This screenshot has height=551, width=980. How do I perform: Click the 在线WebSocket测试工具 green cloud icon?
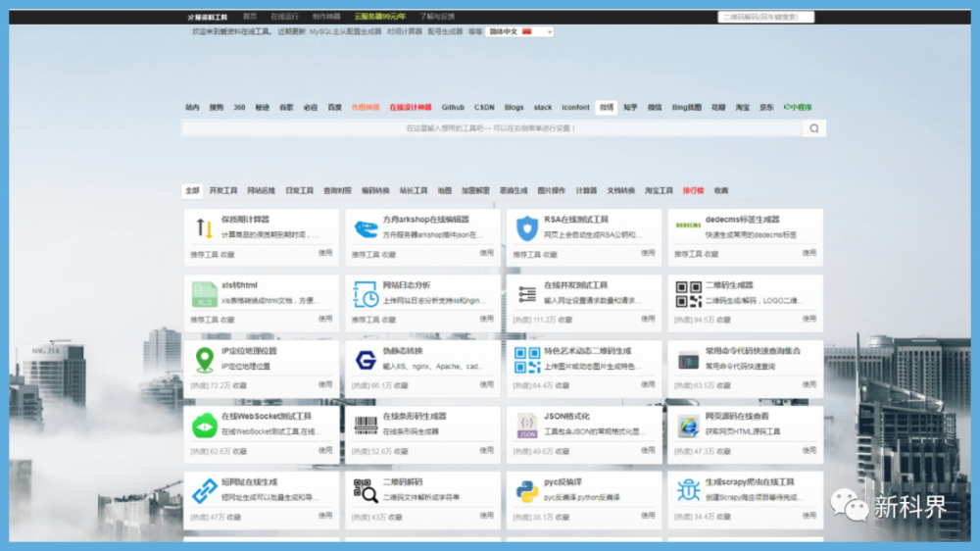click(x=204, y=426)
